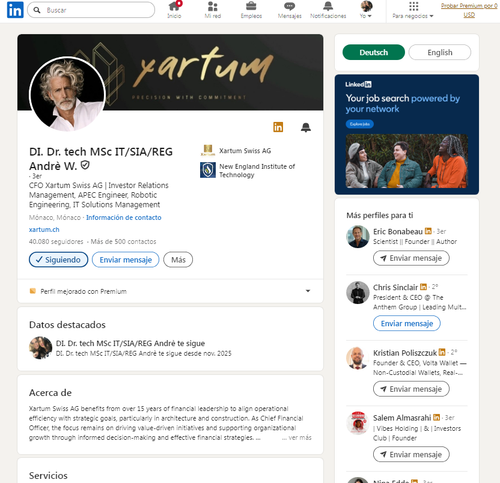500x483 pixels.
Task: Click 'André te sigue' highlight title
Action: coord(130,343)
